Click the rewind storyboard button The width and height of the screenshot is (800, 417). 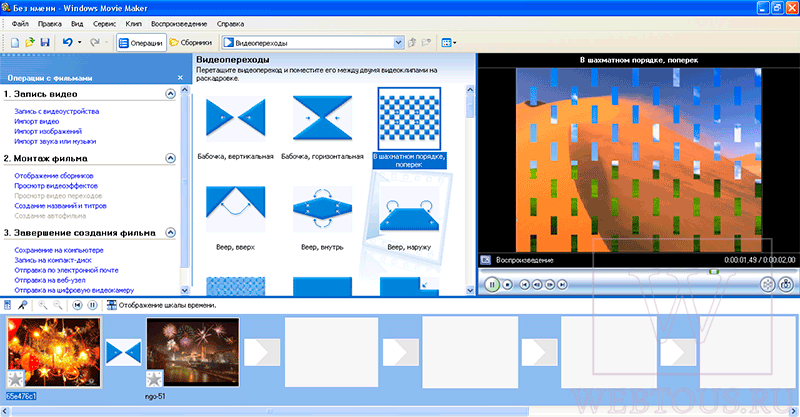click(x=77, y=305)
